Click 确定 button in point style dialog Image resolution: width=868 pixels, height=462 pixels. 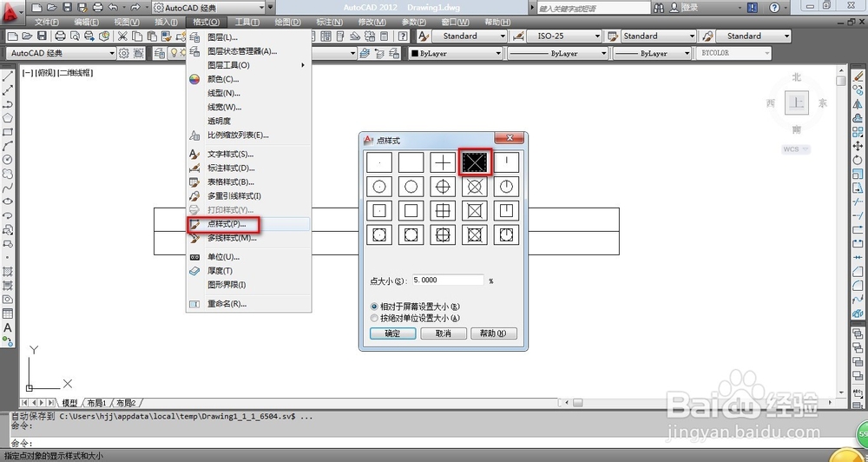coord(392,333)
